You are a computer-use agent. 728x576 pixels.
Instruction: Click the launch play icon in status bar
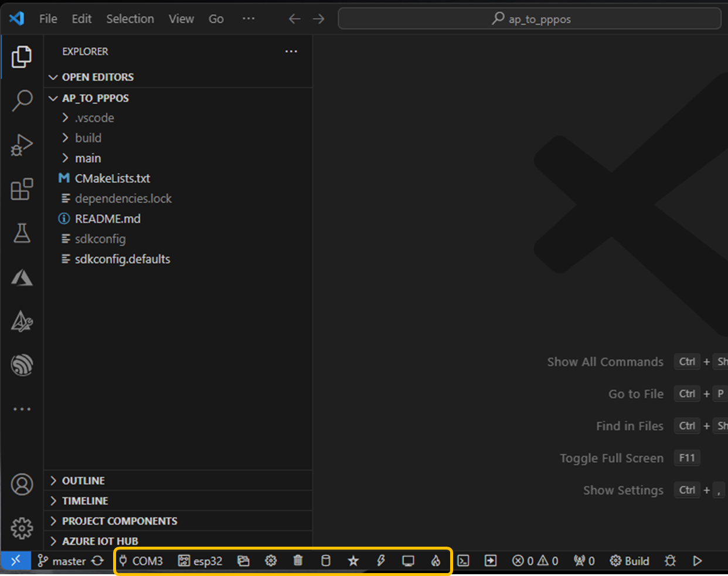tap(698, 561)
